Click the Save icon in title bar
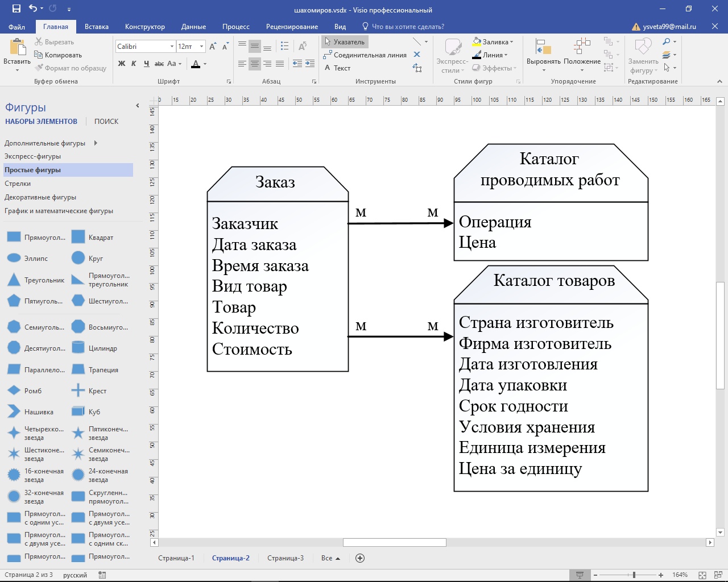This screenshot has height=582, width=728. click(16, 9)
